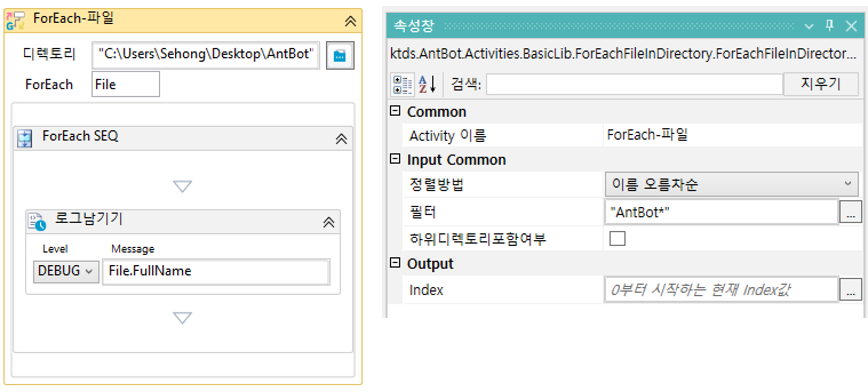
Task: Click the Activity 이름 property label
Action: click(448, 136)
